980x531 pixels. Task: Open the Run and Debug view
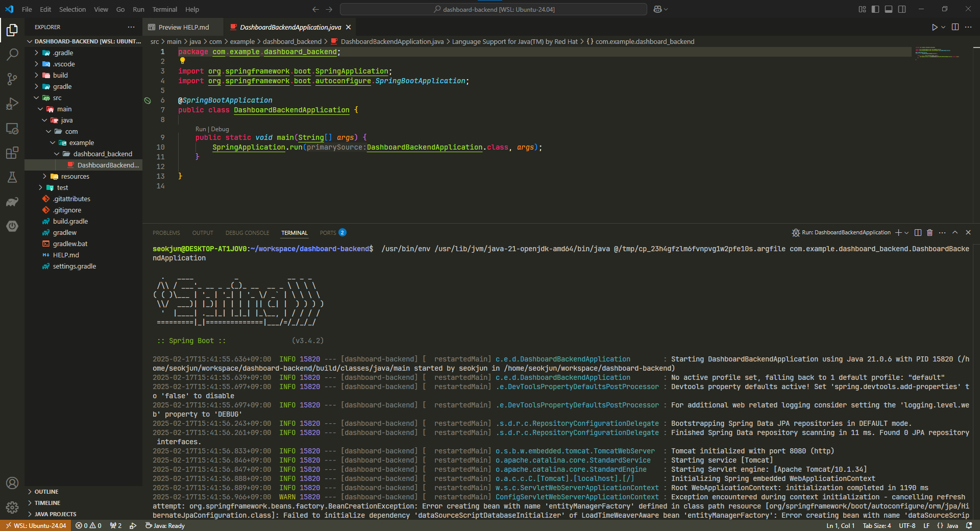(12, 104)
